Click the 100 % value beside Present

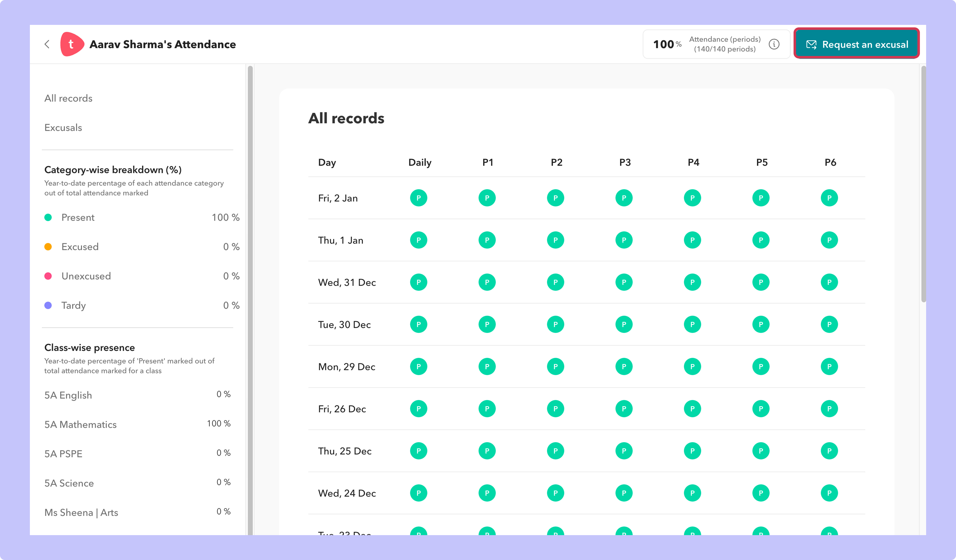click(x=226, y=217)
